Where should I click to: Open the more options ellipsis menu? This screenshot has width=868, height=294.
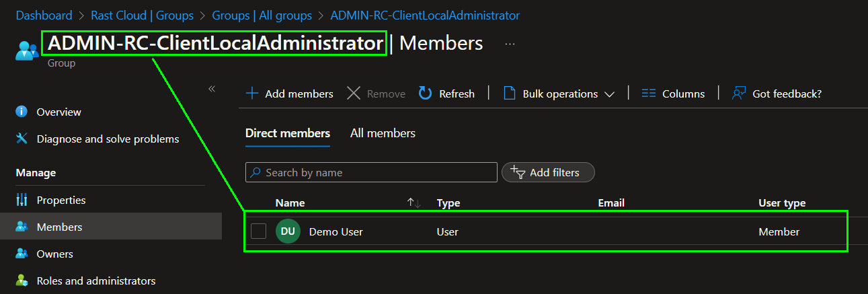510,44
